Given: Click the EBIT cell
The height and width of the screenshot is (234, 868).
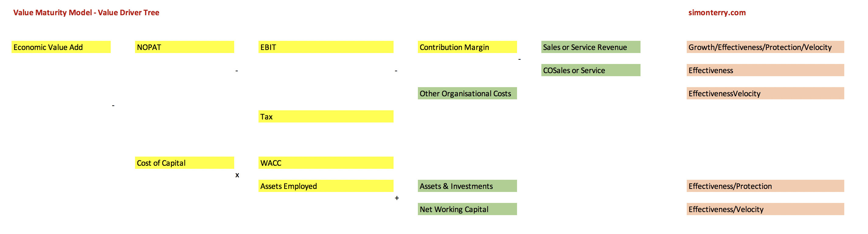Looking at the screenshot, I should pyautogui.click(x=325, y=47).
